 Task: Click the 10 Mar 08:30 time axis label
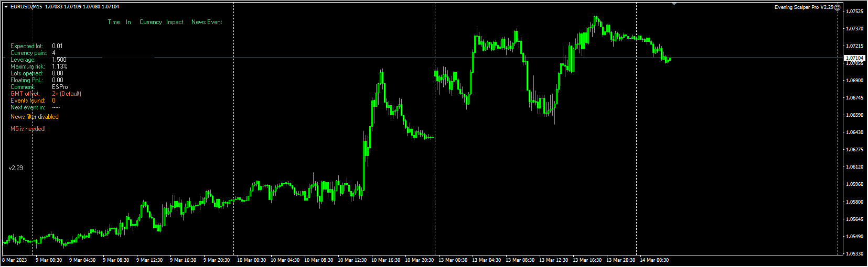[x=319, y=260]
